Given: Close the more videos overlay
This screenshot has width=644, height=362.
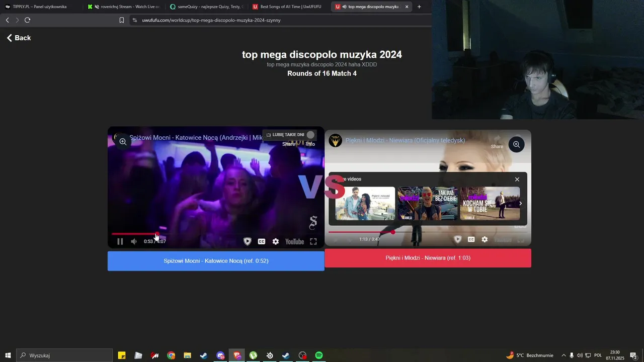Looking at the screenshot, I should click(517, 179).
